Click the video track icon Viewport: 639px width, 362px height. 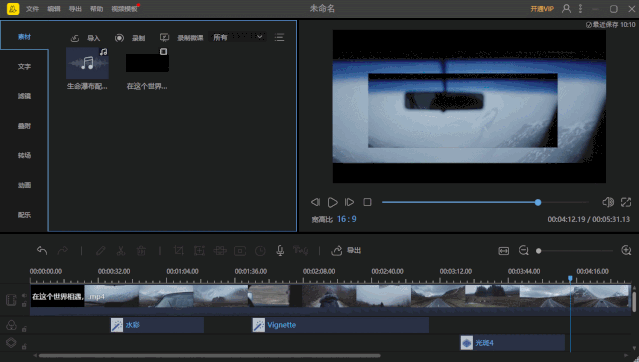coord(11,300)
